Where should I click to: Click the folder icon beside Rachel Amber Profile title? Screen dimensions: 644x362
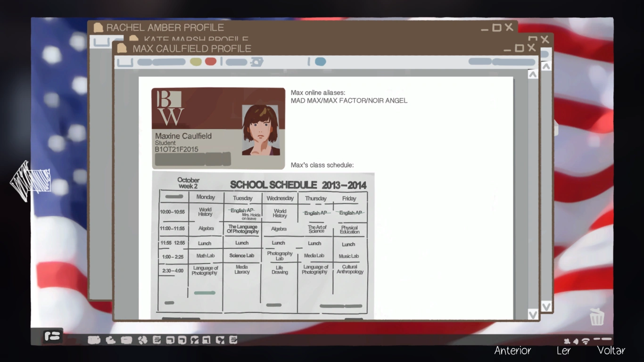[x=98, y=27]
